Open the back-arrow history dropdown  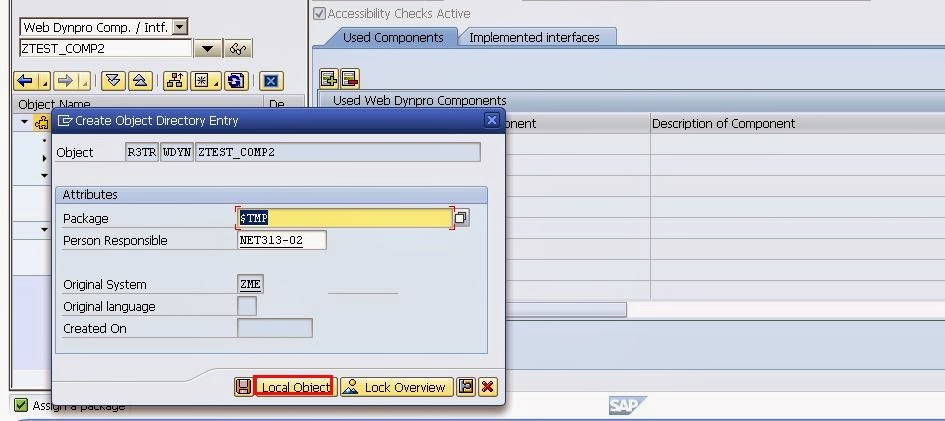tap(45, 81)
